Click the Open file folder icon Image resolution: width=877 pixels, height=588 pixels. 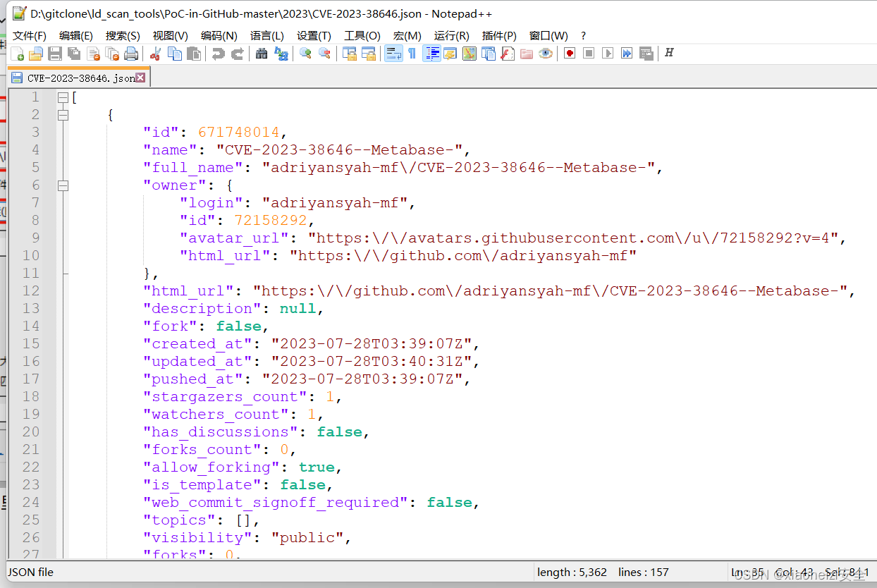[x=36, y=54]
